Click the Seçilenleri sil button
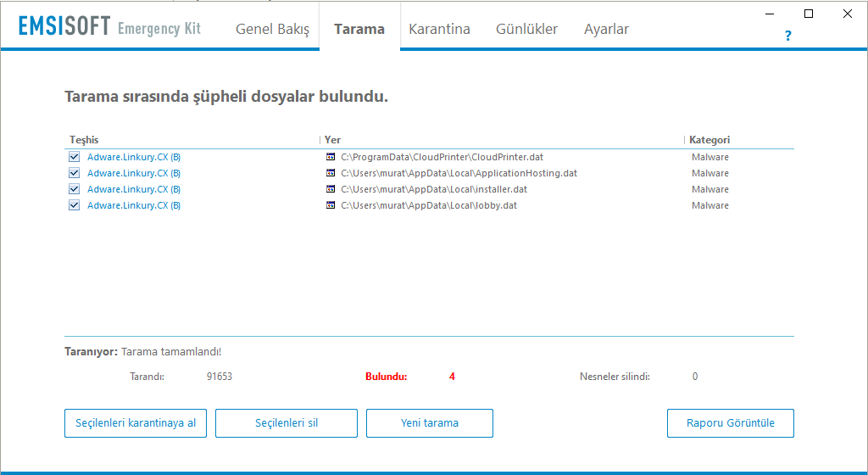868x475 pixels. pos(287,423)
